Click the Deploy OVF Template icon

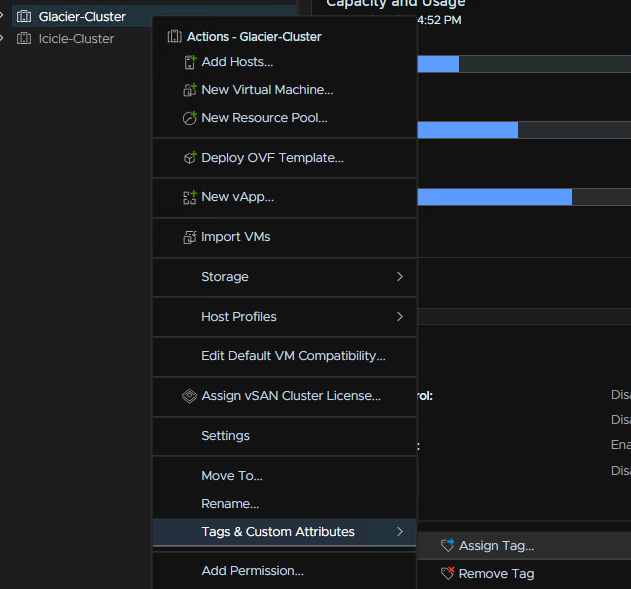(190, 158)
